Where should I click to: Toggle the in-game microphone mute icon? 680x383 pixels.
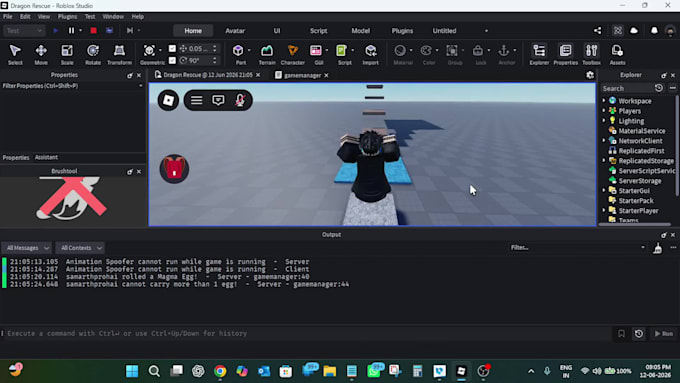(x=240, y=100)
